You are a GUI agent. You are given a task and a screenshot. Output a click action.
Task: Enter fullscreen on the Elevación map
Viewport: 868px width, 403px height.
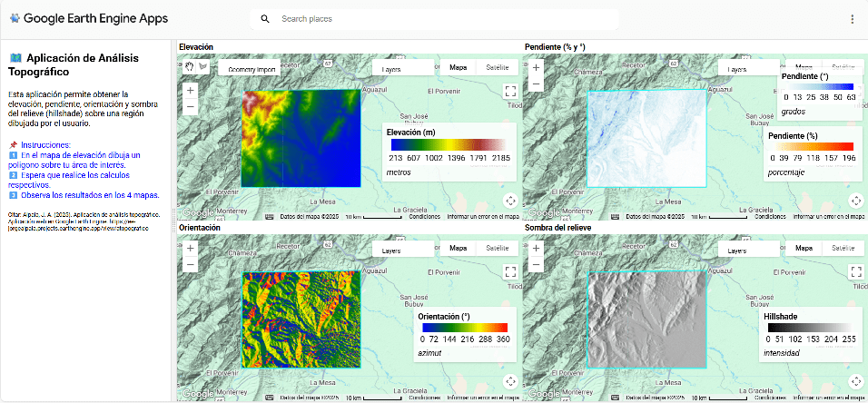(x=509, y=91)
